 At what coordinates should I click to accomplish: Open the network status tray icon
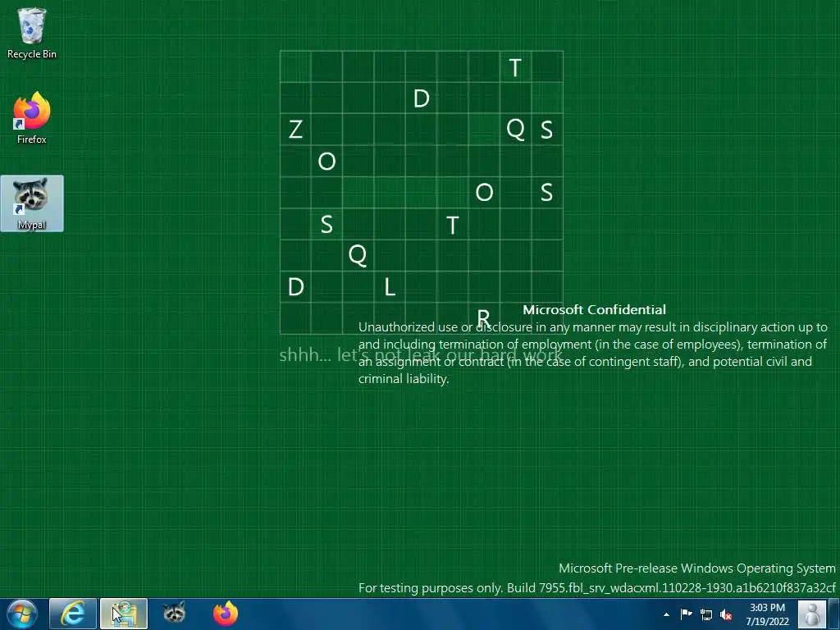706,614
